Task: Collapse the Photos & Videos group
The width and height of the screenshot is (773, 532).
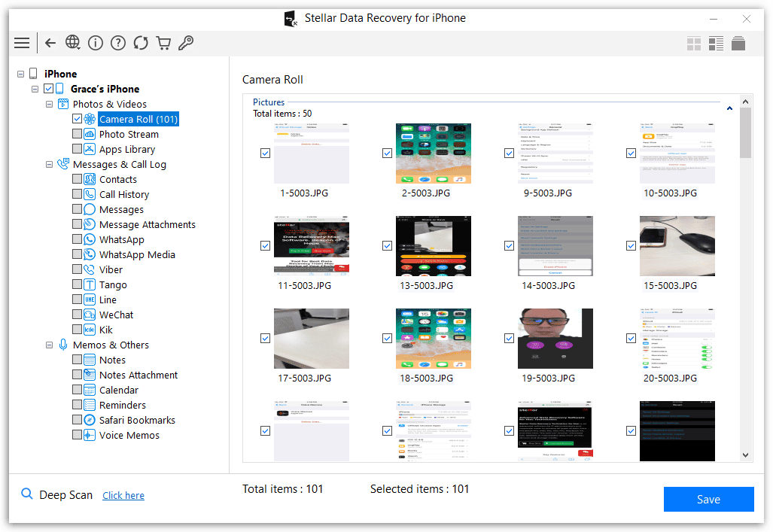Action: pos(49,104)
